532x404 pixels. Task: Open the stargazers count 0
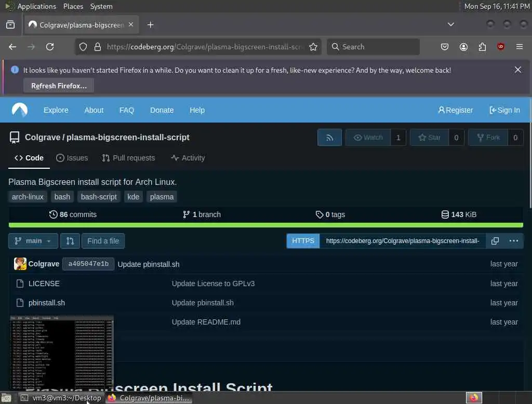456,138
